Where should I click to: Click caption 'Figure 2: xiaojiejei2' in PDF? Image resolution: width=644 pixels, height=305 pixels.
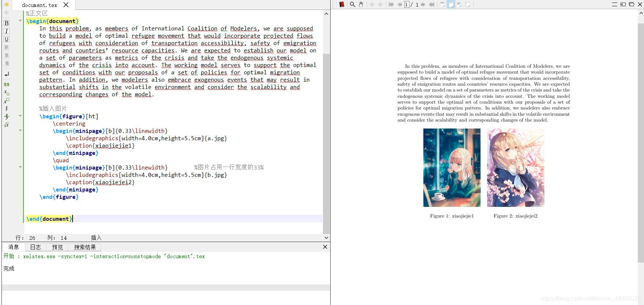515,216
